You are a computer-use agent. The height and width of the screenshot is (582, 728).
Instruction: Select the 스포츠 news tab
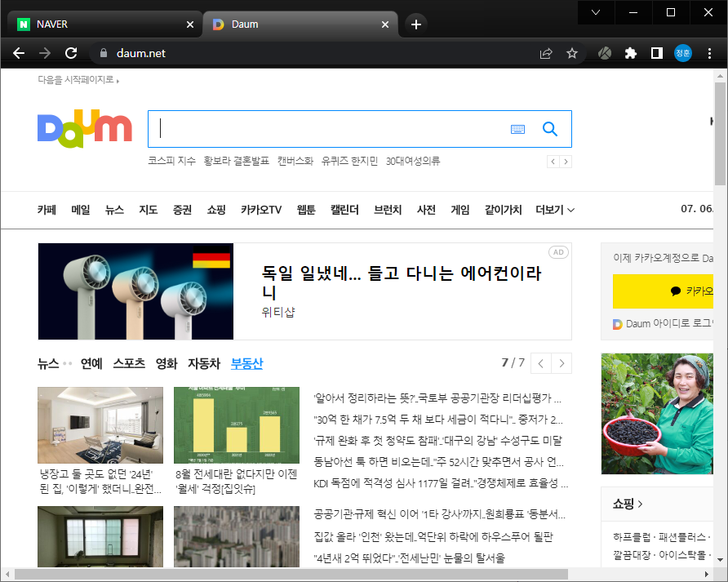click(x=129, y=363)
